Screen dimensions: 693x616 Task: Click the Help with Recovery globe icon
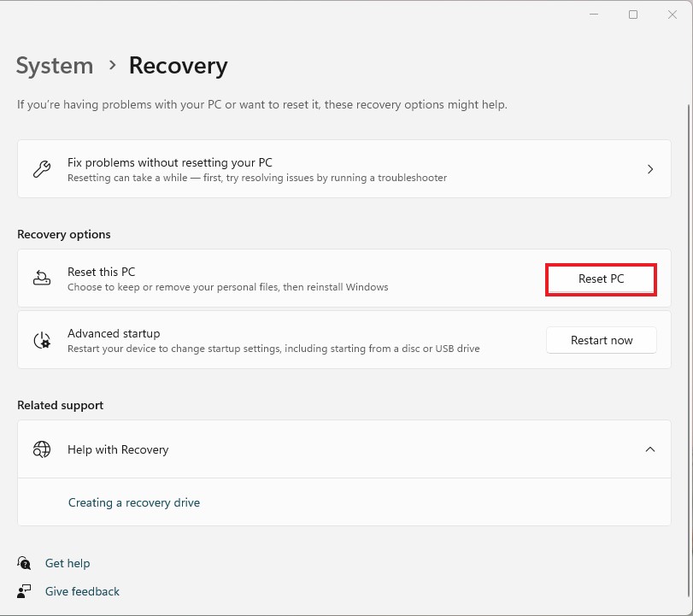coord(42,449)
